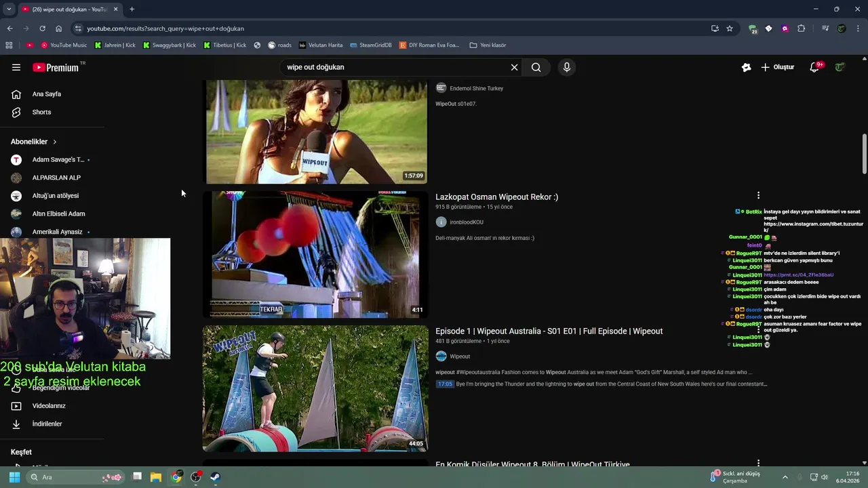This screenshot has width=868, height=488.
Task: Open the apps grid in bookmarks bar
Action: (x=9, y=45)
